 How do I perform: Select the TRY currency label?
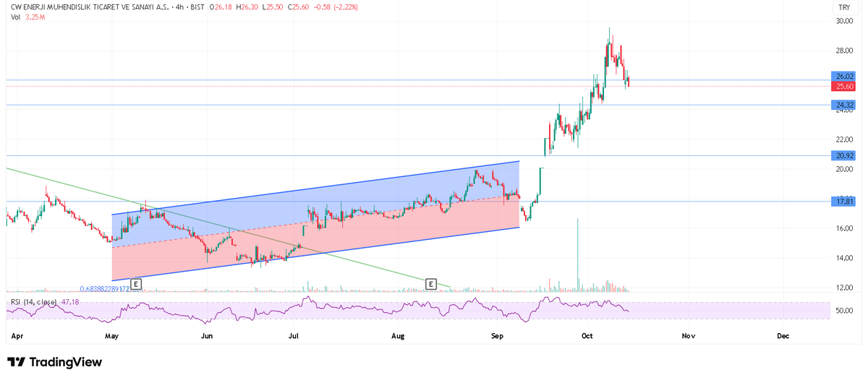click(843, 7)
